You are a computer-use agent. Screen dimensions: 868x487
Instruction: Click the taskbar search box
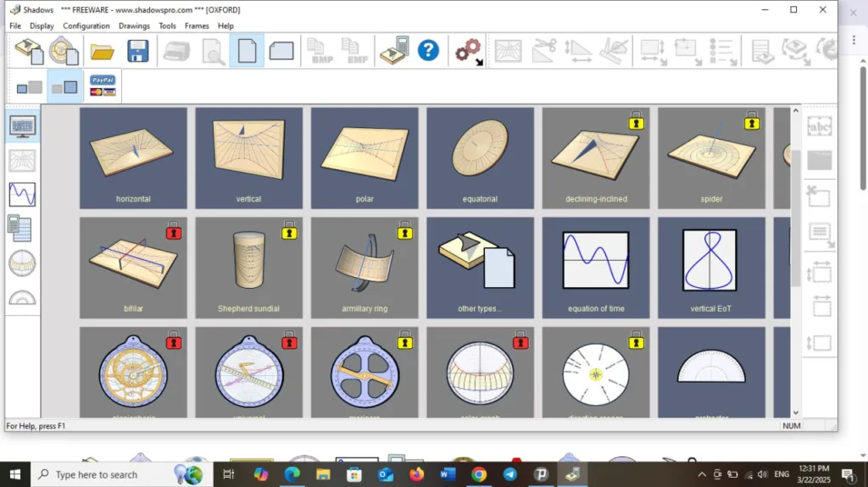pos(122,474)
